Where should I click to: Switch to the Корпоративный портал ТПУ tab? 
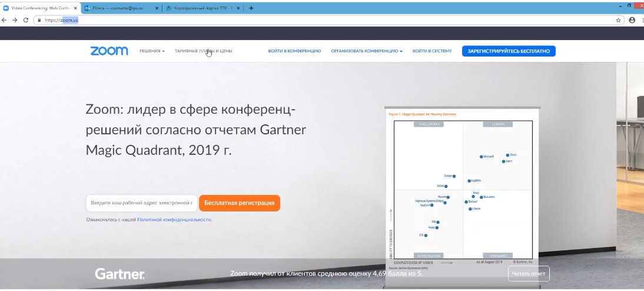(203, 8)
